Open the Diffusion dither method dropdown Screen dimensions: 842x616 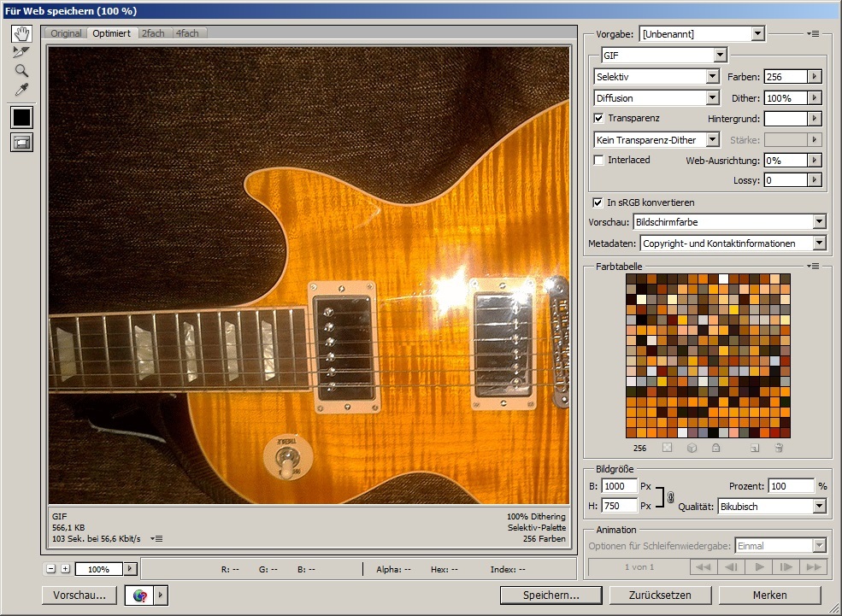pos(713,98)
